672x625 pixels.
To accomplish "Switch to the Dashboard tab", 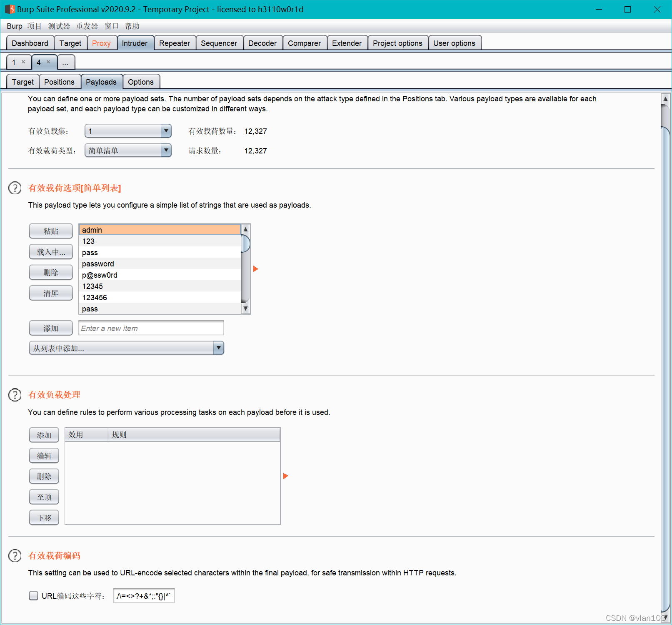I will pyautogui.click(x=30, y=43).
